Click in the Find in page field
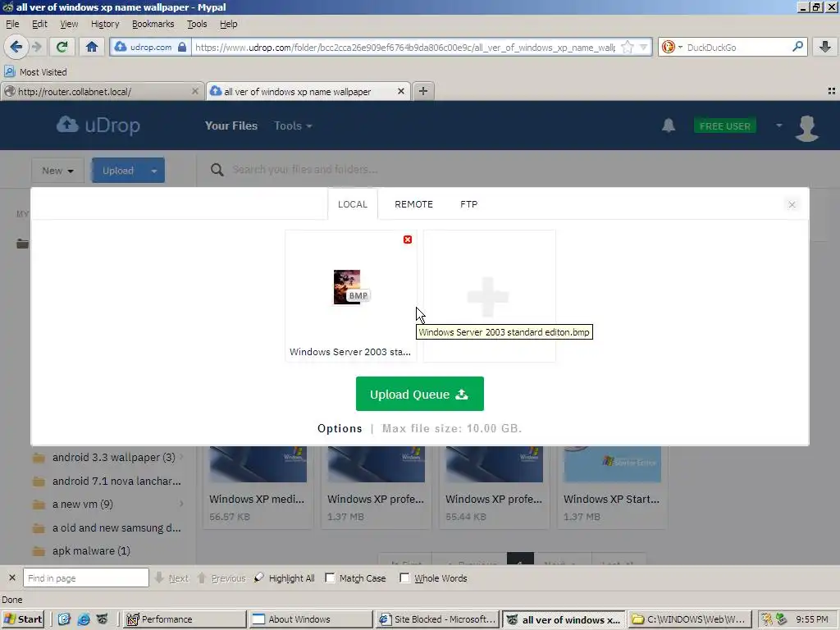The width and height of the screenshot is (840, 630). [85, 578]
